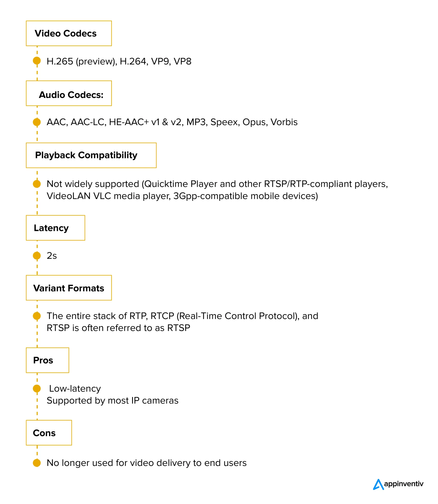Screen dimensions: 438x504
Task: Click the 'No longer used for video delivery' text
Action: tap(146, 463)
